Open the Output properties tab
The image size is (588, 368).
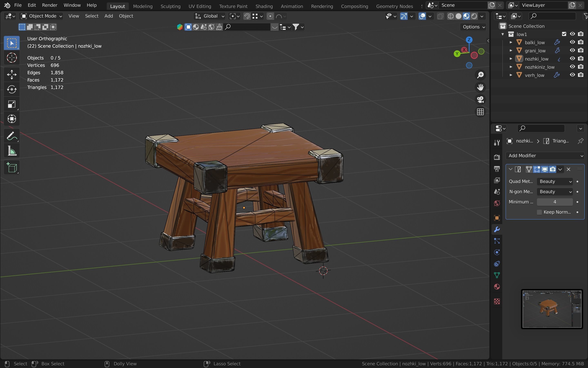497,168
